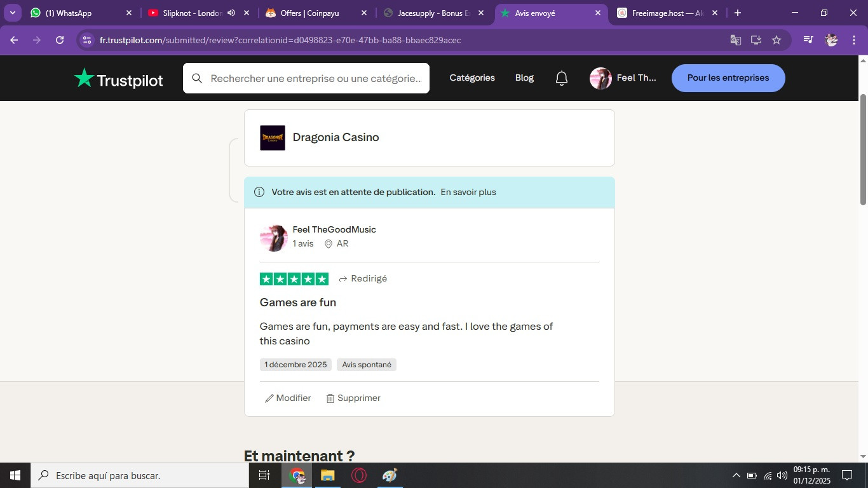Go to the Trustpilot logo homepage

pos(119,78)
